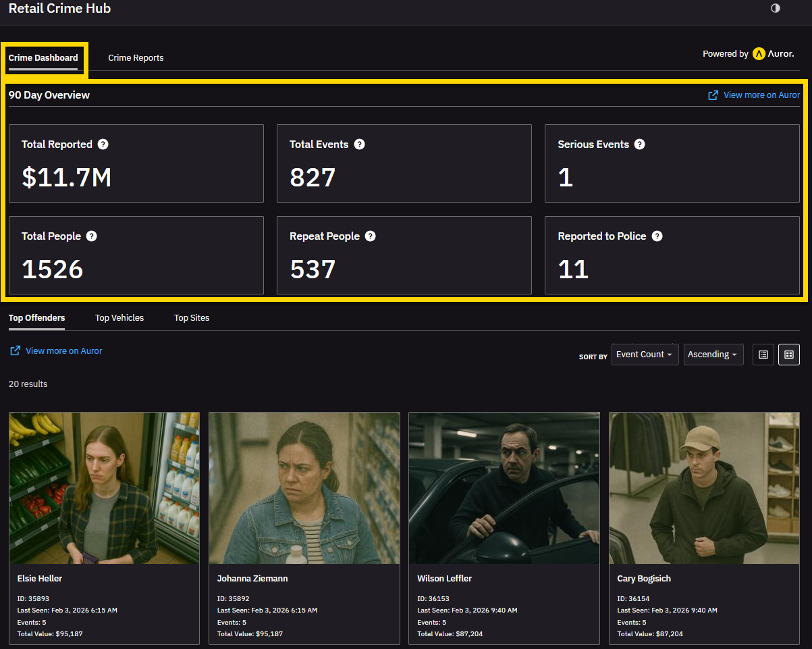Image resolution: width=812 pixels, height=649 pixels.
Task: Click the Repeat People help icon
Action: tap(370, 236)
